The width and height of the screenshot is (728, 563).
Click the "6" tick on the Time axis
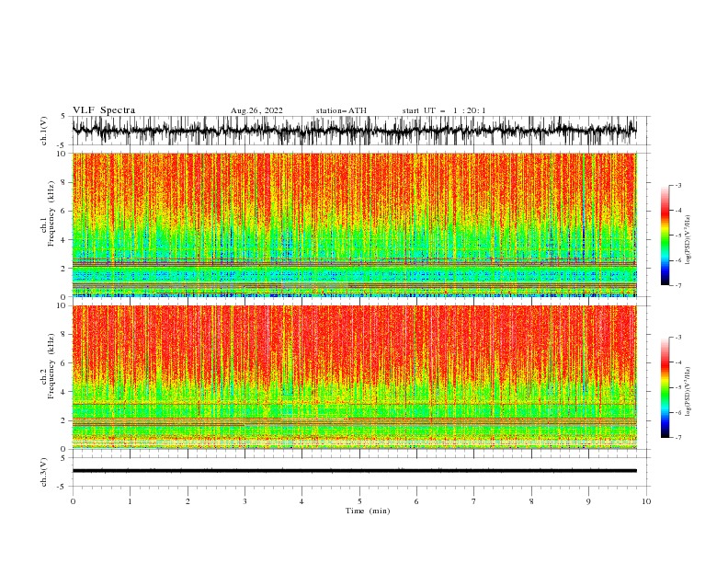click(x=416, y=501)
